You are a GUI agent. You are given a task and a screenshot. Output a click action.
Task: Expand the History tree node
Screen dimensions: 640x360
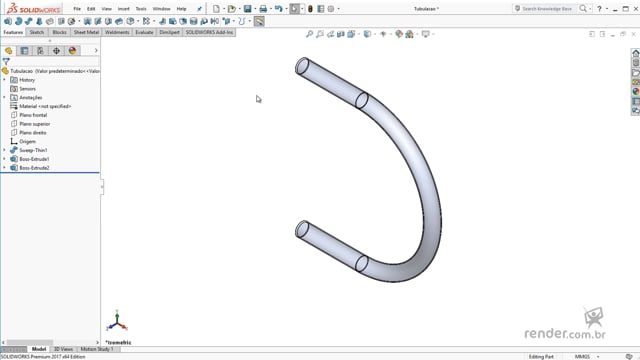tap(4, 80)
